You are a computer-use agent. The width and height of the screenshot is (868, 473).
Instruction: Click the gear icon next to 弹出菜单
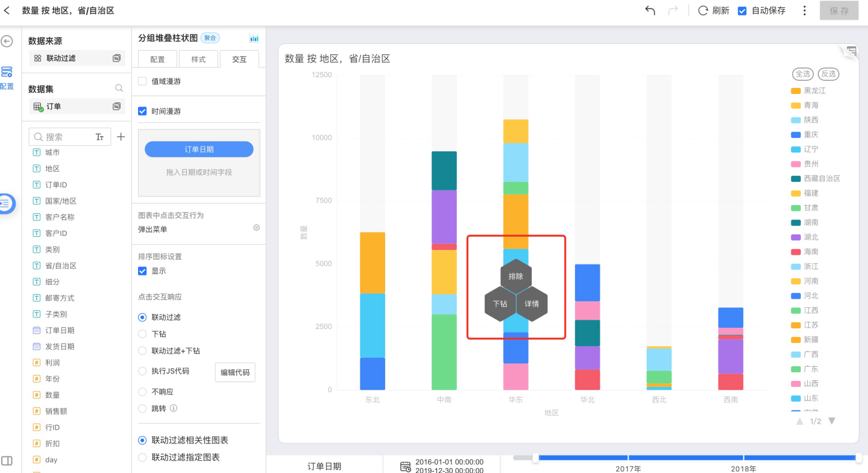coord(256,228)
